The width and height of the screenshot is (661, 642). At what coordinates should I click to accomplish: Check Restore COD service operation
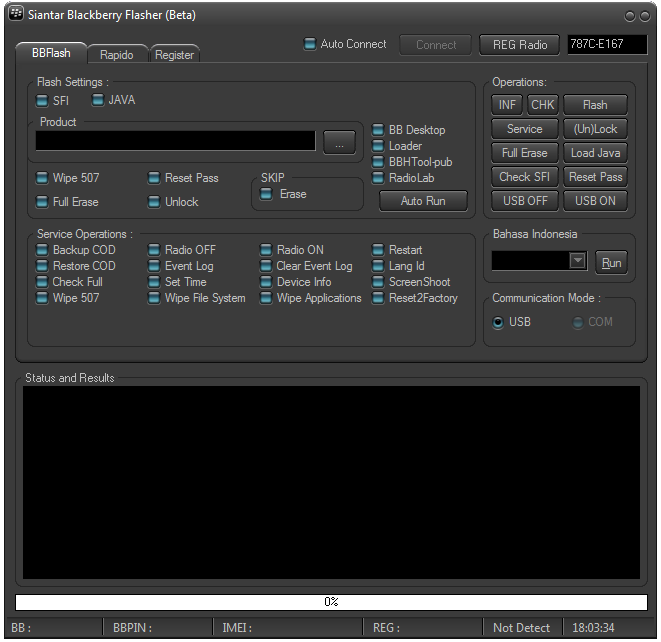point(42,266)
